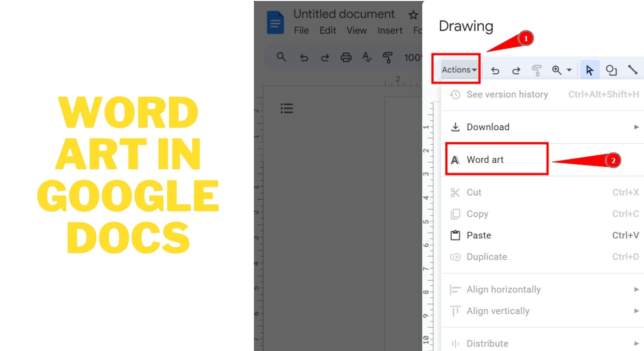Click the print icon in Docs toolbar
This screenshot has height=351, width=644.
[346, 58]
